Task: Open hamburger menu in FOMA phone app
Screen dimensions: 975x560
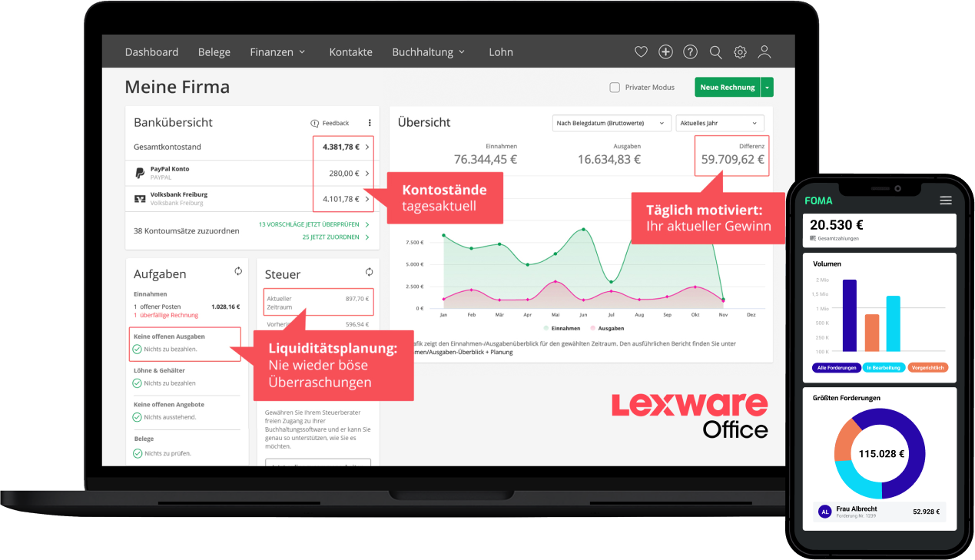Action: click(946, 200)
